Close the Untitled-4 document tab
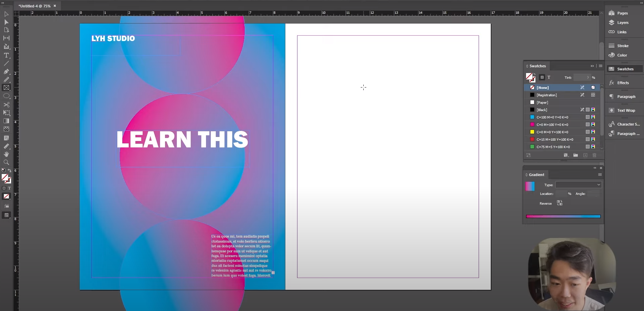 (x=55, y=6)
